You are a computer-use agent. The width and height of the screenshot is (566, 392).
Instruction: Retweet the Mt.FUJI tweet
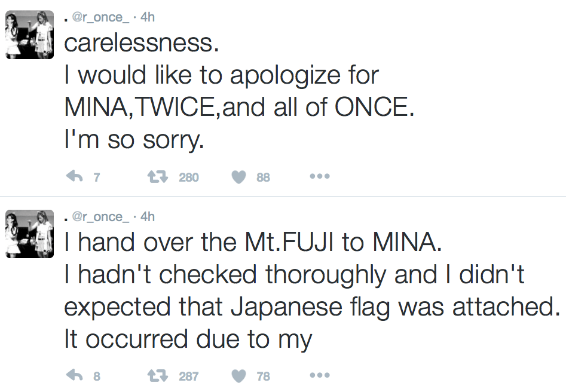(x=156, y=376)
